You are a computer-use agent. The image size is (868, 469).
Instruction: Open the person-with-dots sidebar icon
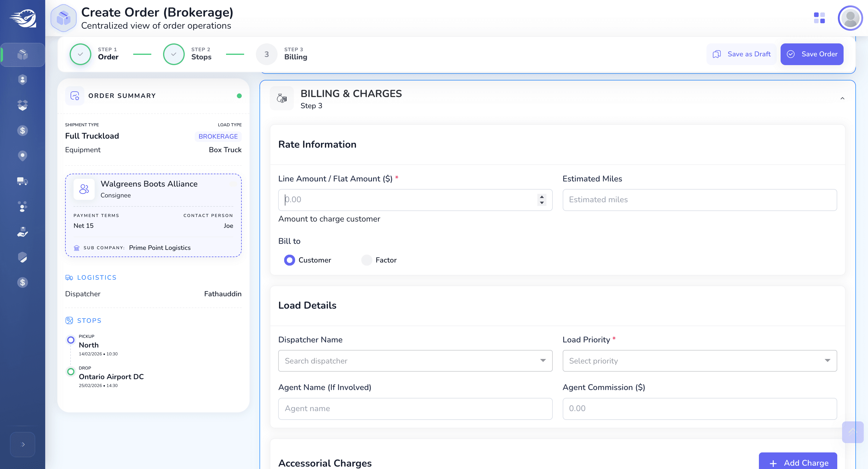coord(23,206)
